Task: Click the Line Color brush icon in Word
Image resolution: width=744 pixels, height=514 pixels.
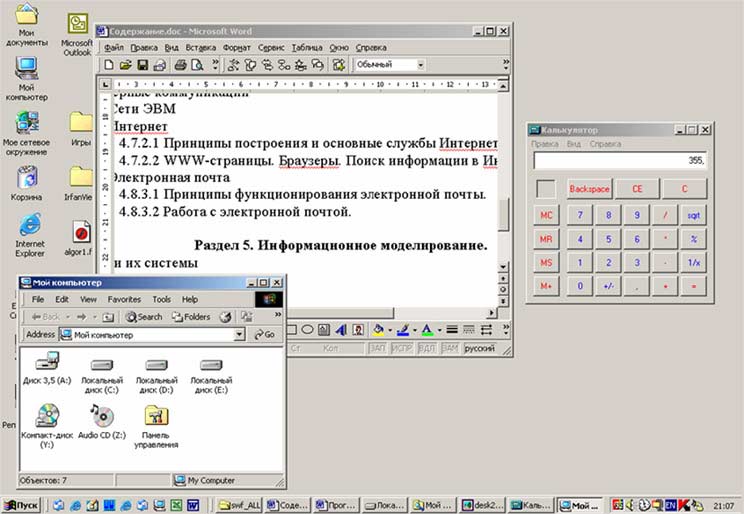Action: [403, 329]
